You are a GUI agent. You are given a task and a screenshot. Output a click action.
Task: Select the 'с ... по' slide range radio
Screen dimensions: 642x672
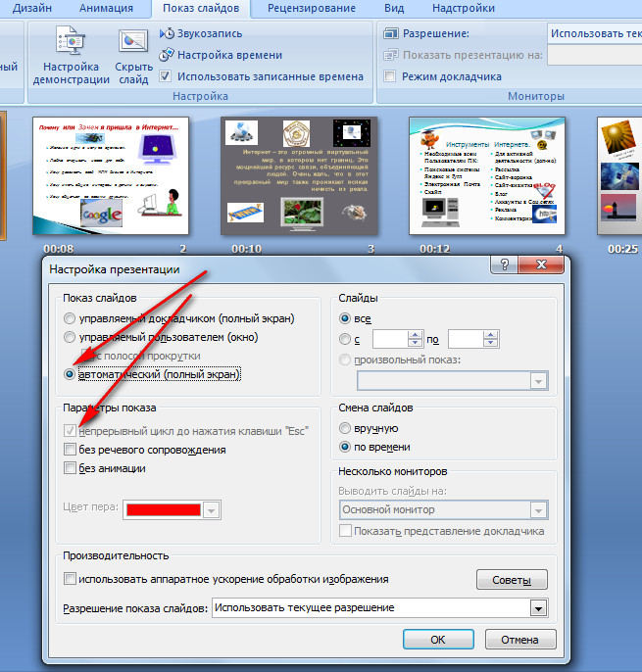tap(345, 339)
